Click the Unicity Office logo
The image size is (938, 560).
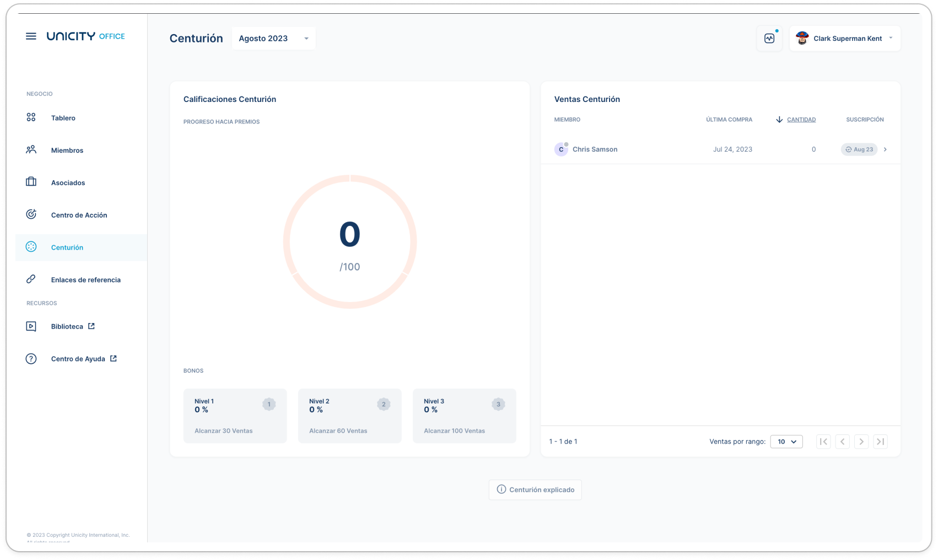point(85,36)
